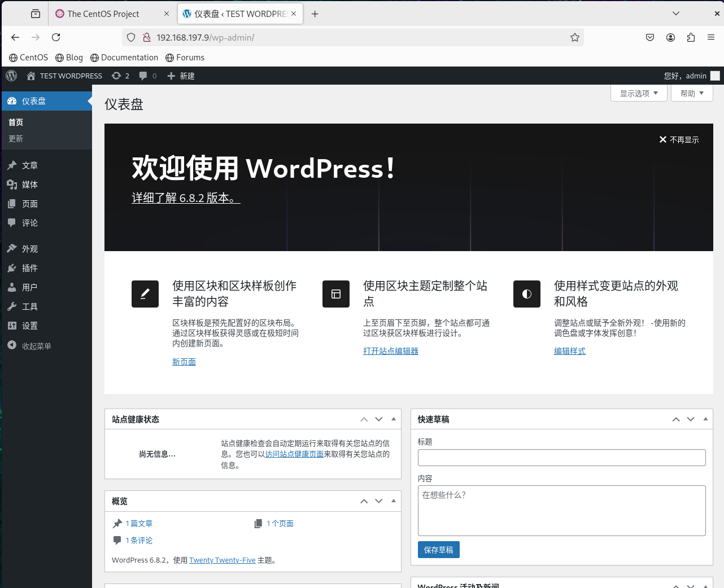
Task: Expand the 显示选项 screen options dropdown
Action: tap(639, 93)
